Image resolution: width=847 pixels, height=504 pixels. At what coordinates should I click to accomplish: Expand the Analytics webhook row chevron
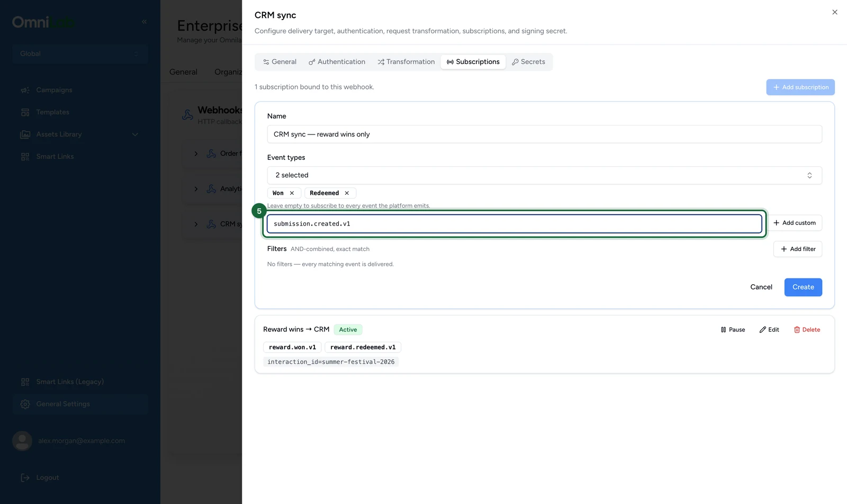(x=196, y=189)
